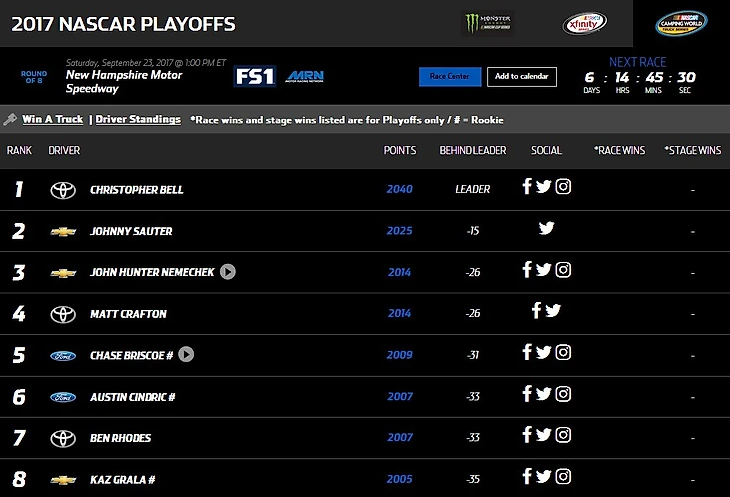730x497 pixels.
Task: Click the MRN radio network logo
Action: [304, 76]
